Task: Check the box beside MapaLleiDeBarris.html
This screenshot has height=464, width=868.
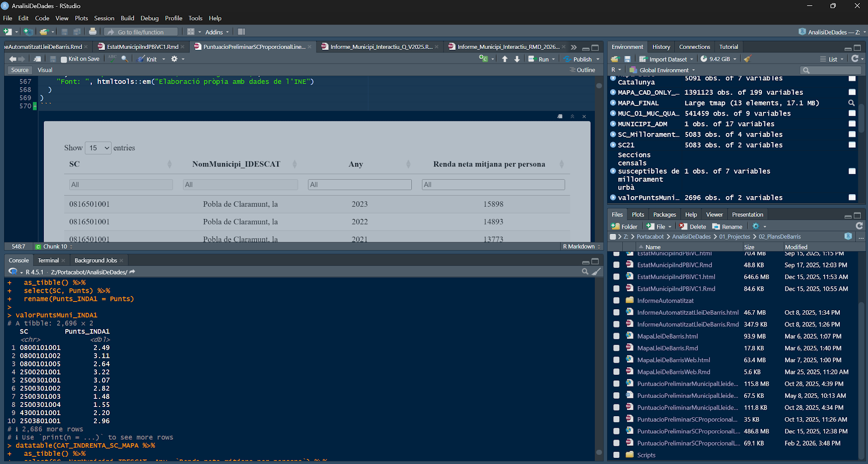Action: tap(616, 336)
